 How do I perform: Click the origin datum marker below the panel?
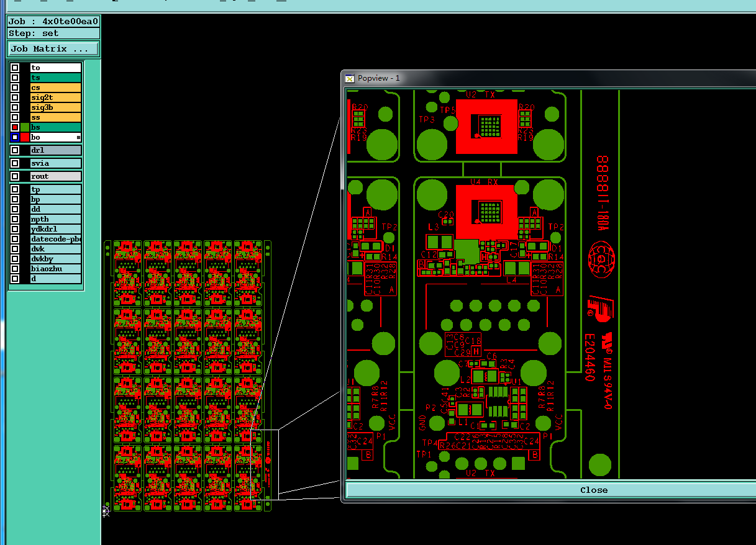pyautogui.click(x=106, y=511)
